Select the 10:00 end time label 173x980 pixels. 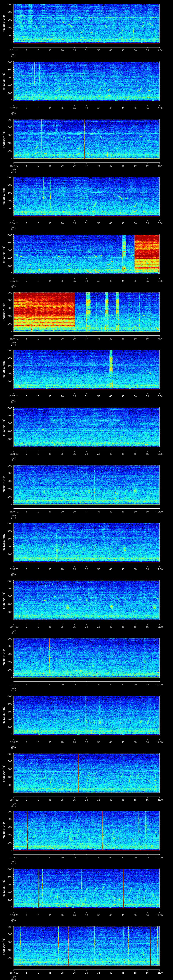pos(159,511)
